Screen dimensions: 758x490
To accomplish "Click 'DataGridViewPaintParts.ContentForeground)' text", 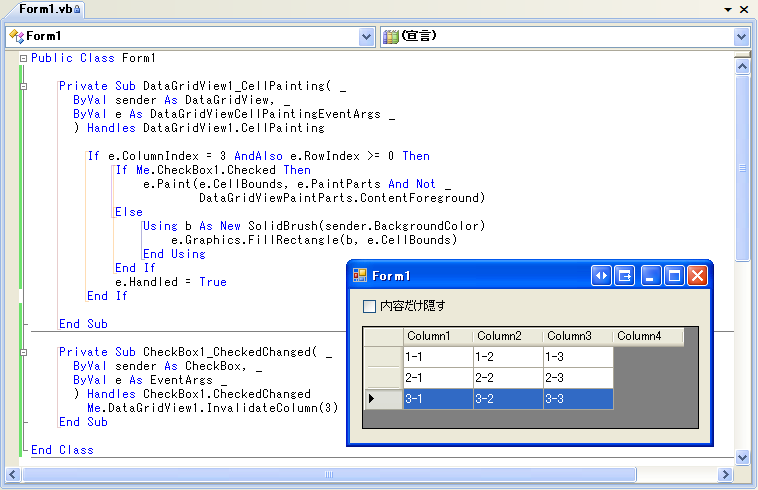I will 342,198.
